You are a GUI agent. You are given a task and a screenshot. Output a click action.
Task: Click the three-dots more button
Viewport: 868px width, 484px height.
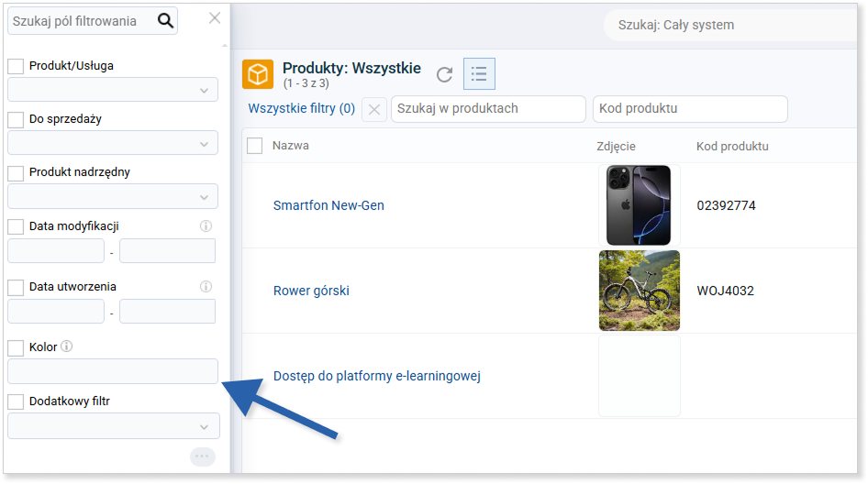203,456
